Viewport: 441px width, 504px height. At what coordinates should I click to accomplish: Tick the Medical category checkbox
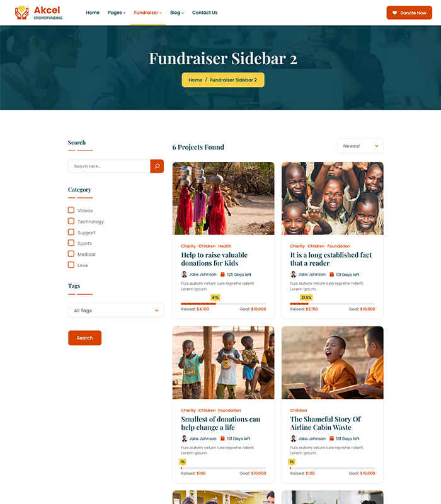(x=71, y=254)
